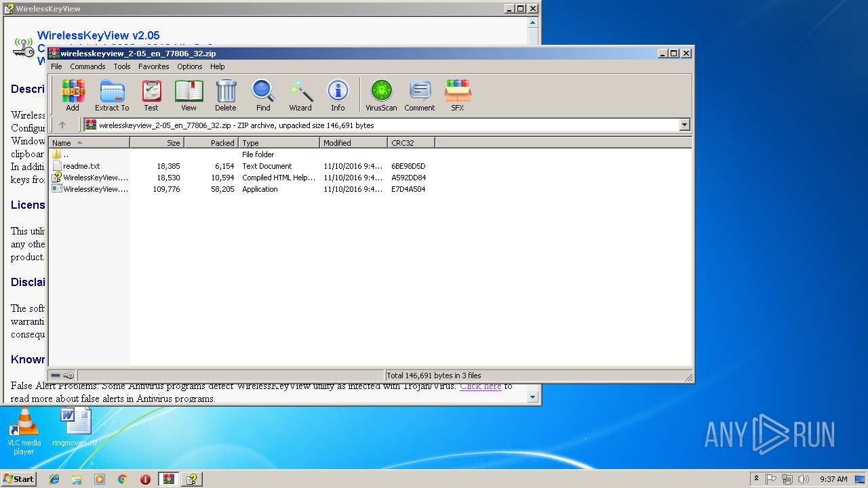Open the Options menu
The image size is (868, 488).
190,66
